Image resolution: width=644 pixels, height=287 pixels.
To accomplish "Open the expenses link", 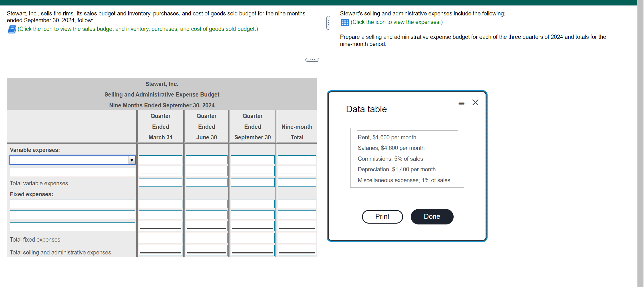I will (x=397, y=22).
